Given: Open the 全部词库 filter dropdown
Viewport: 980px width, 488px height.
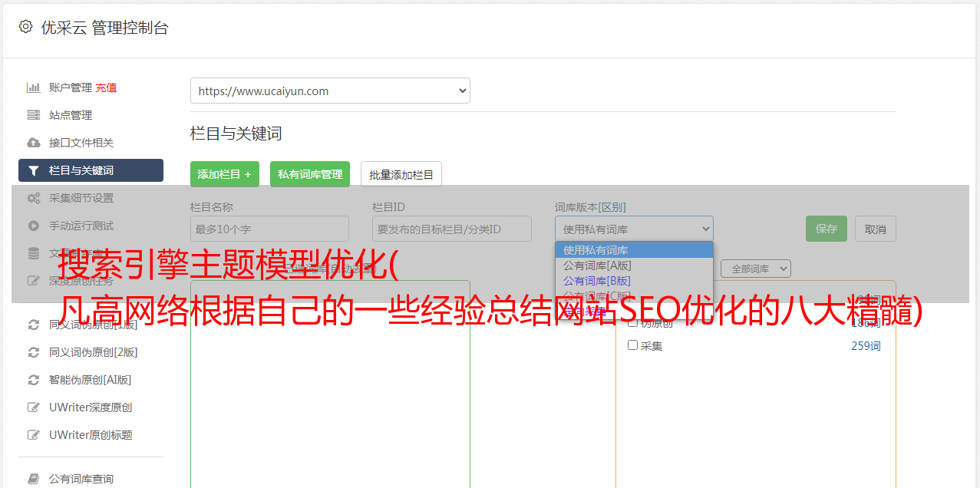Looking at the screenshot, I should click(755, 269).
